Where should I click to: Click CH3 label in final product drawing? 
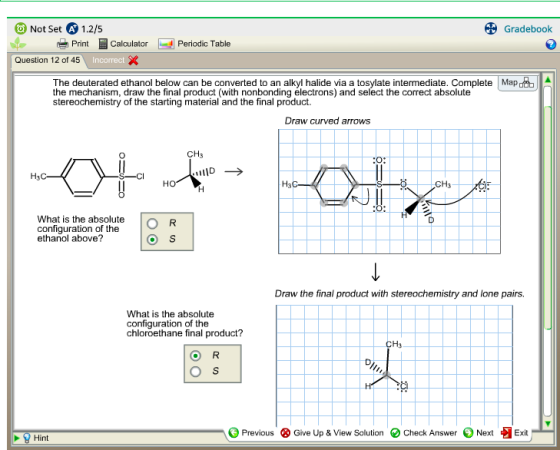pos(394,344)
